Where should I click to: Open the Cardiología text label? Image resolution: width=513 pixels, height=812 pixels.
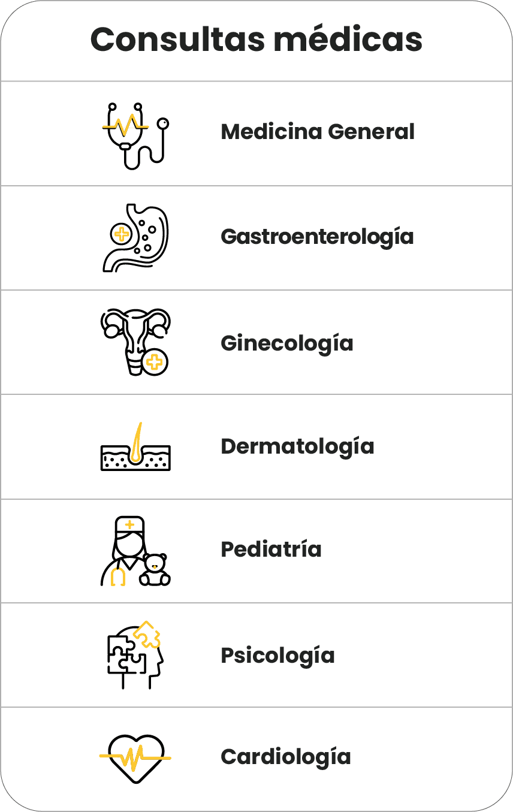(x=285, y=757)
